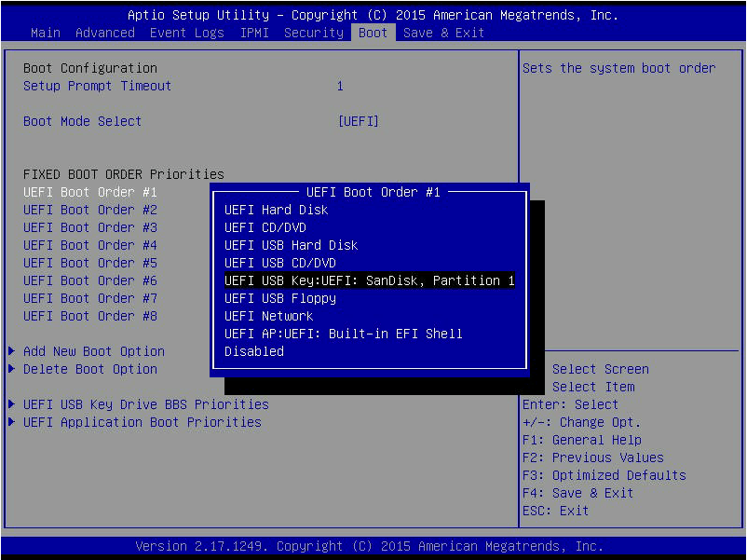Switch to the Advanced tab

click(x=104, y=33)
